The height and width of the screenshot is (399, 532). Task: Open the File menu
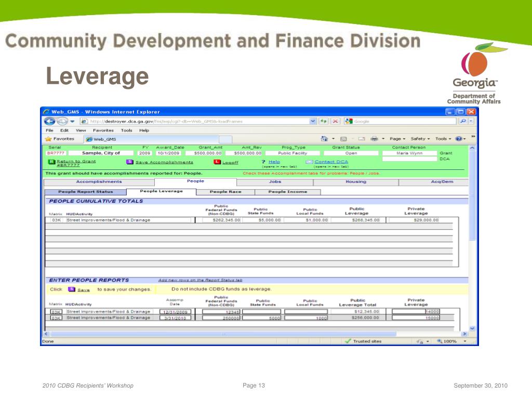click(49, 130)
